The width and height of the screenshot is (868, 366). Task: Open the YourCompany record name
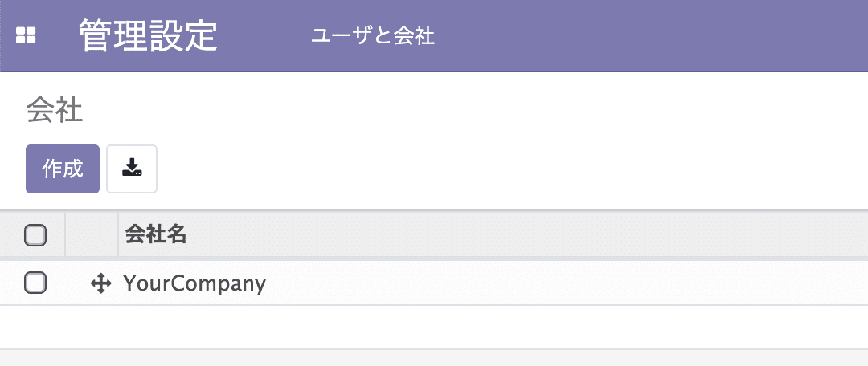194,283
